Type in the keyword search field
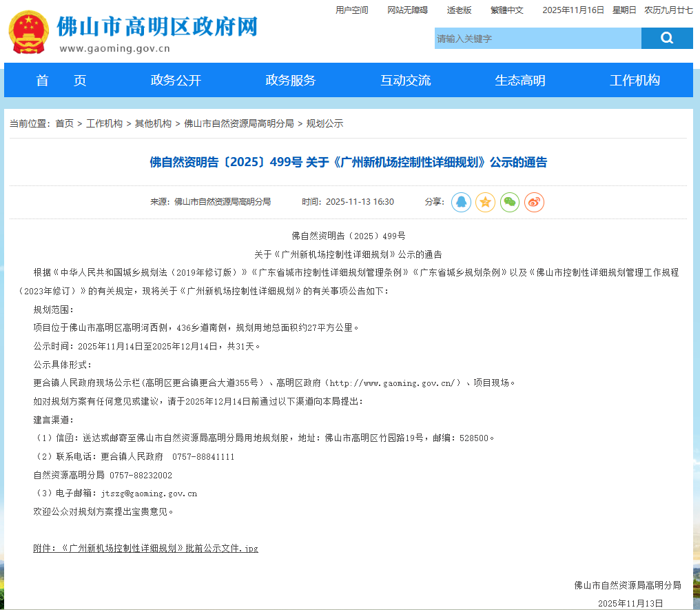 537,39
